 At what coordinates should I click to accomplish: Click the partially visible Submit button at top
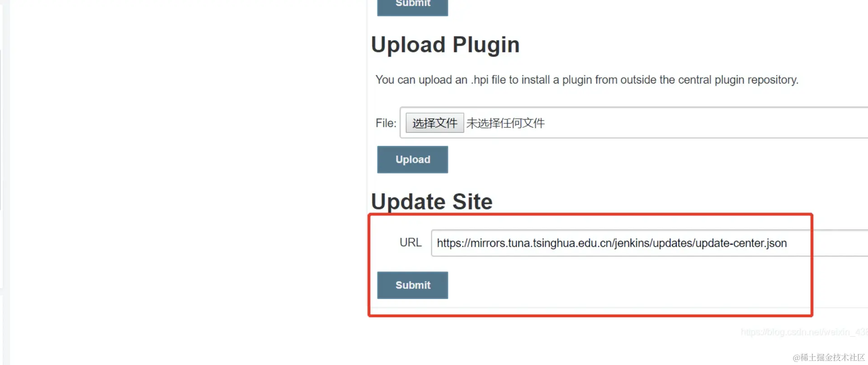click(x=412, y=7)
